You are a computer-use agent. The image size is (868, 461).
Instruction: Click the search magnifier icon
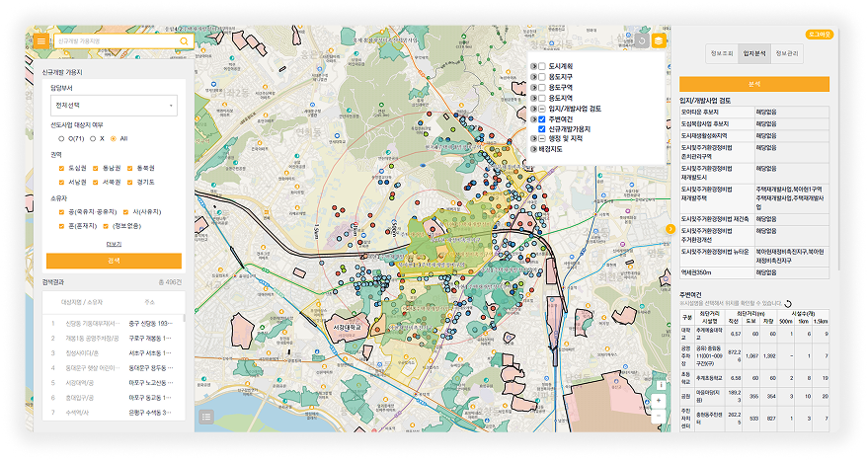coord(185,41)
